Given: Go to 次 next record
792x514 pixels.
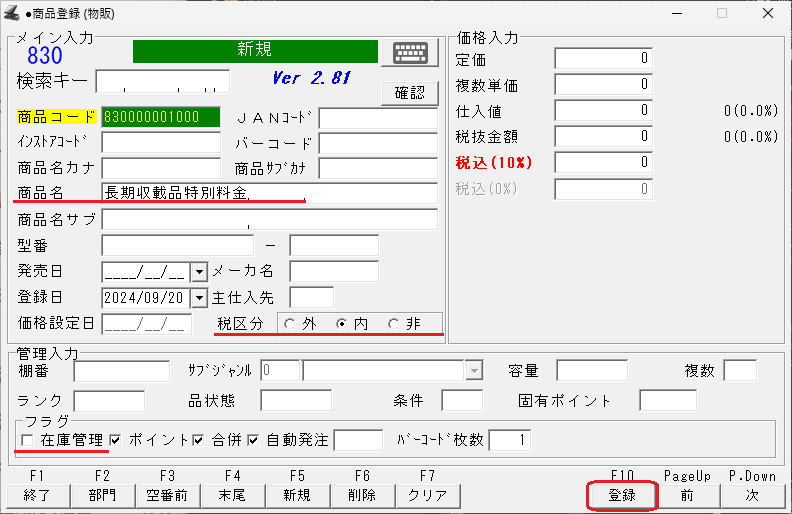Looking at the screenshot, I should [x=751, y=494].
